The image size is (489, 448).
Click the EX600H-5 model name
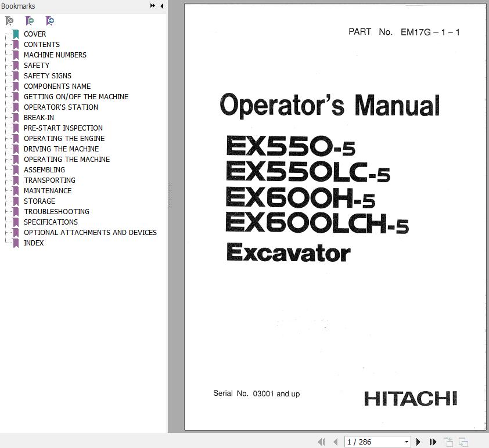tap(300, 197)
